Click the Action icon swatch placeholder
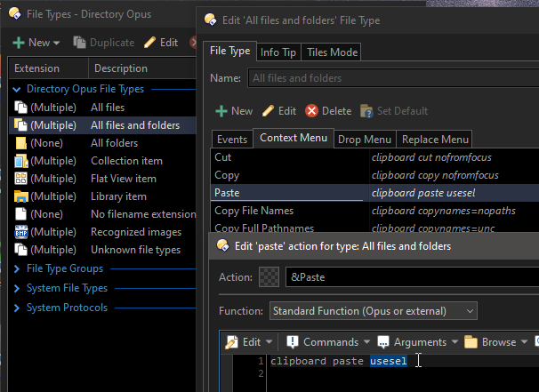The height and width of the screenshot is (392, 539). (269, 277)
